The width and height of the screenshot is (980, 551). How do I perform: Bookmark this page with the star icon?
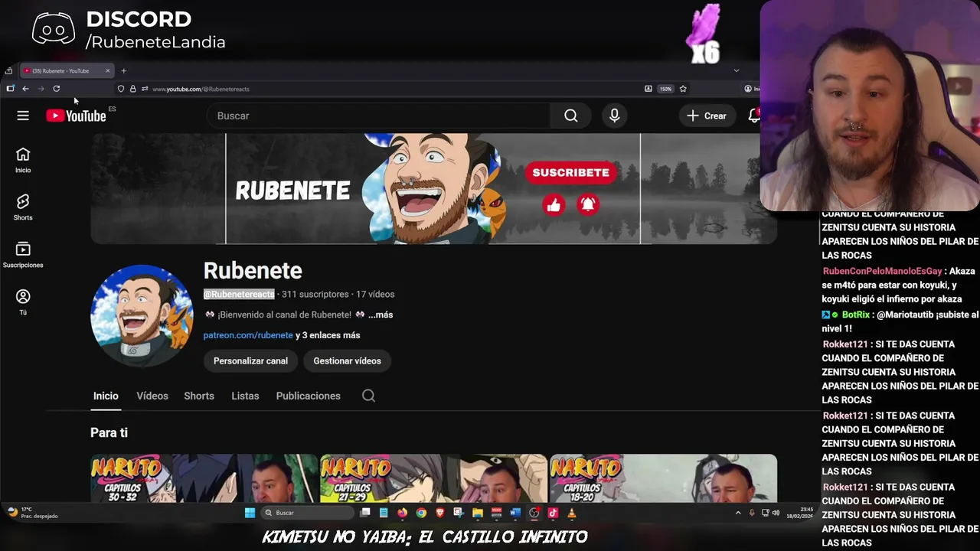tap(683, 89)
